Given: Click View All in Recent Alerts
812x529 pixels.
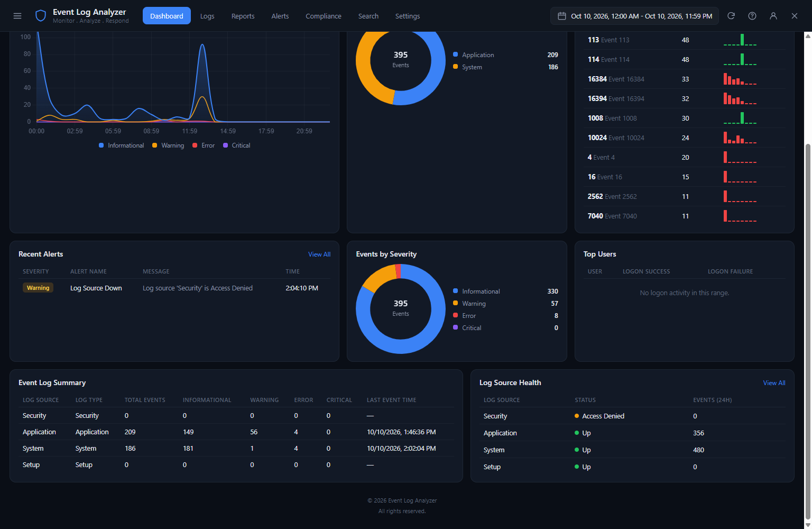Looking at the screenshot, I should pyautogui.click(x=319, y=254).
